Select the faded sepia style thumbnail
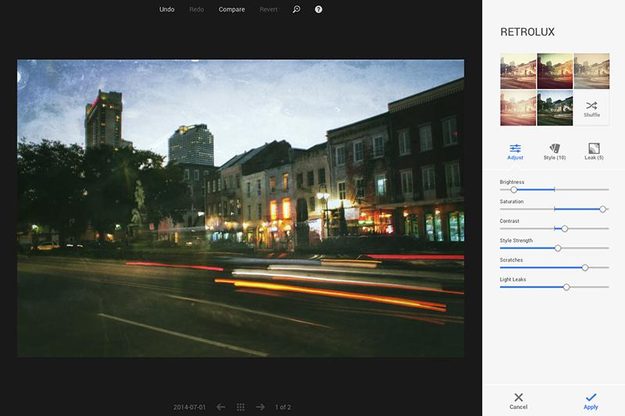 click(592, 71)
